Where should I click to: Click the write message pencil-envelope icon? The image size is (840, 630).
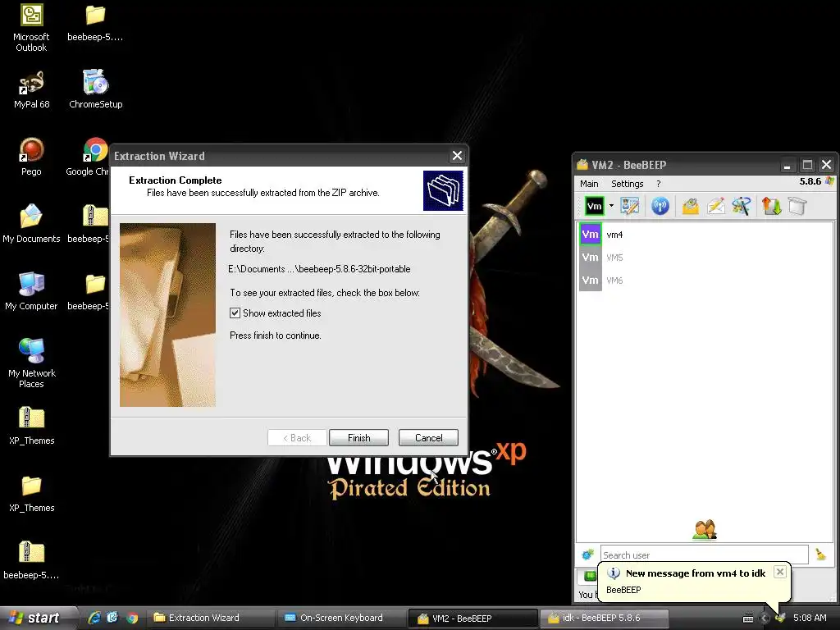[716, 206]
